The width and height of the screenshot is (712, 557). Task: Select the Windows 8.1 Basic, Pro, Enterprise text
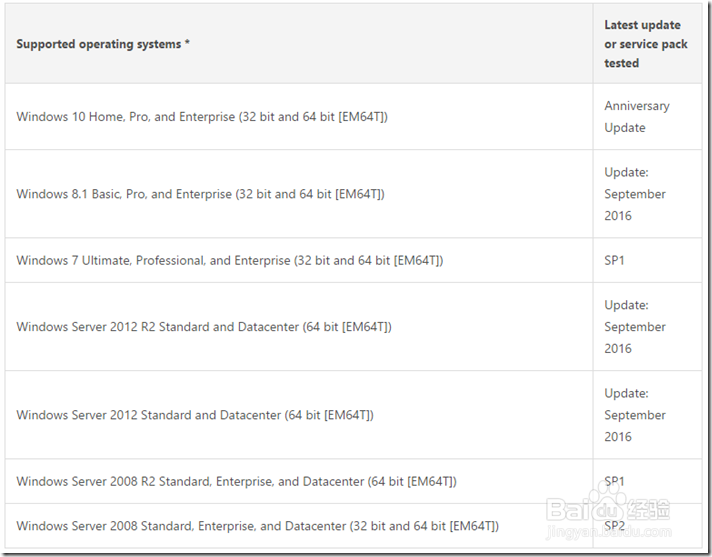[200, 194]
